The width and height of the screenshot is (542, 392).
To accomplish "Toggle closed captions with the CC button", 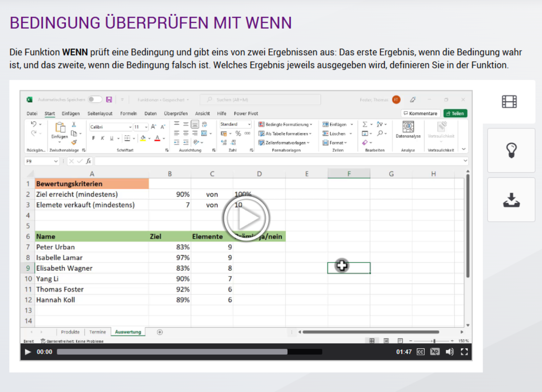I will (x=420, y=352).
